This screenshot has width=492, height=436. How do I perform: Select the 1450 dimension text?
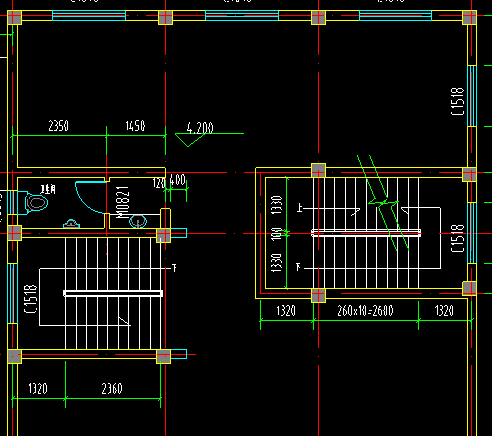(x=135, y=126)
